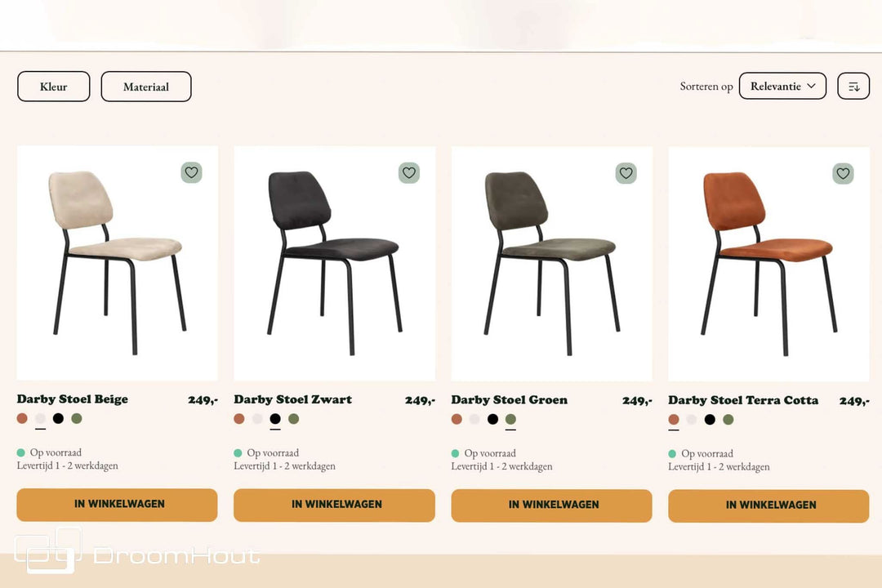
Task: Open the Darby Stoel Zwart product image
Action: (334, 263)
